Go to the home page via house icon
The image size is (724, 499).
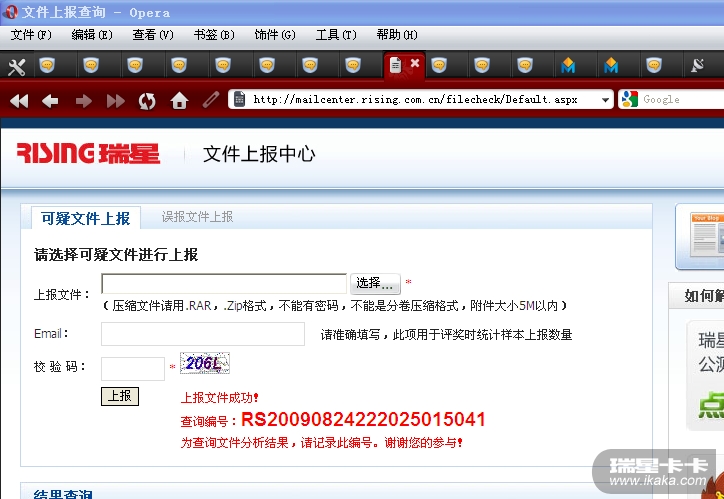(x=179, y=100)
